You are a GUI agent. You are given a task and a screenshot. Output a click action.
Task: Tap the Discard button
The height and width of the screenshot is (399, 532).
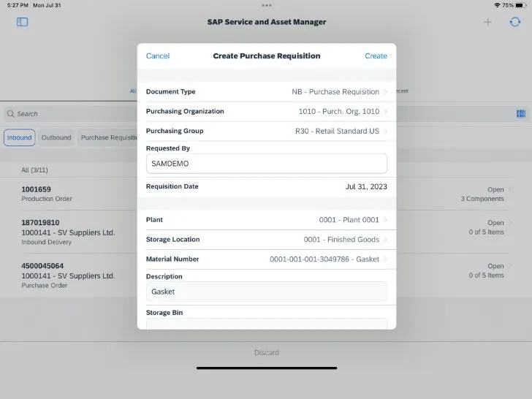(x=266, y=352)
